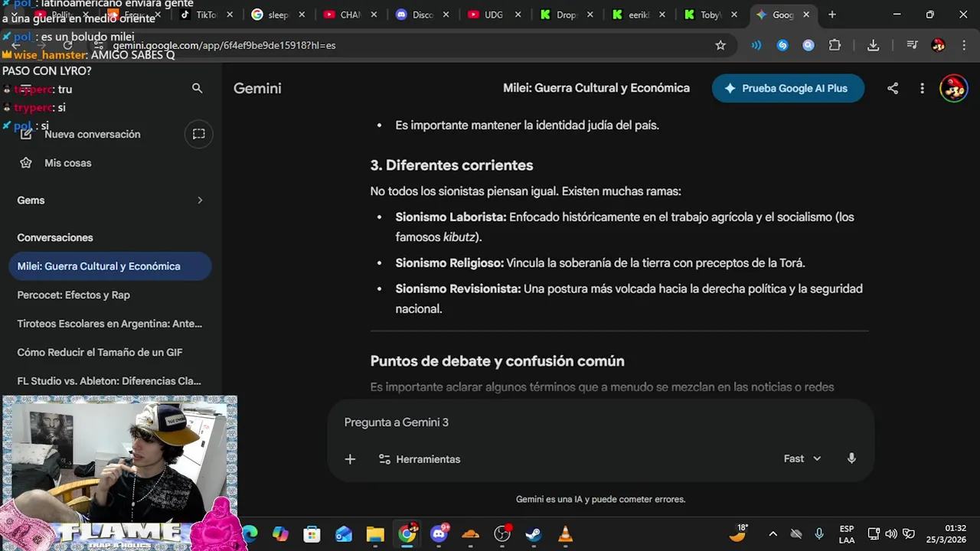Activate the microphone voice input icon
Screen dimensions: 980x551
[x=851, y=458]
